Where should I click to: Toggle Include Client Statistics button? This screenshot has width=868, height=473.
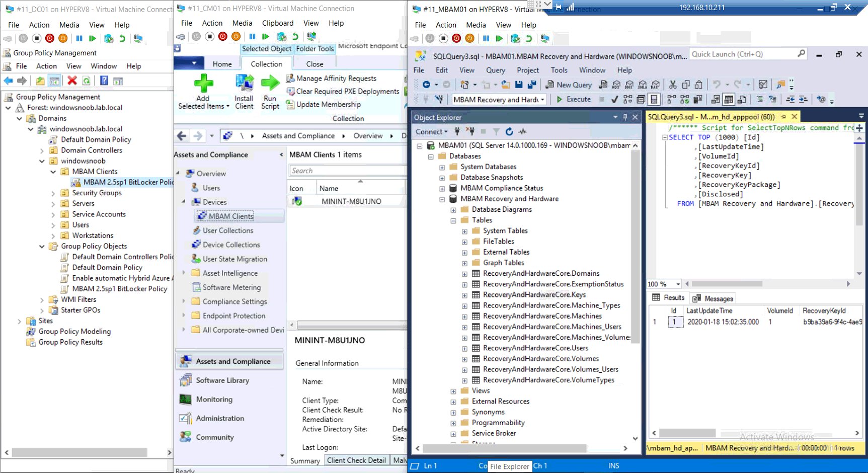click(698, 100)
